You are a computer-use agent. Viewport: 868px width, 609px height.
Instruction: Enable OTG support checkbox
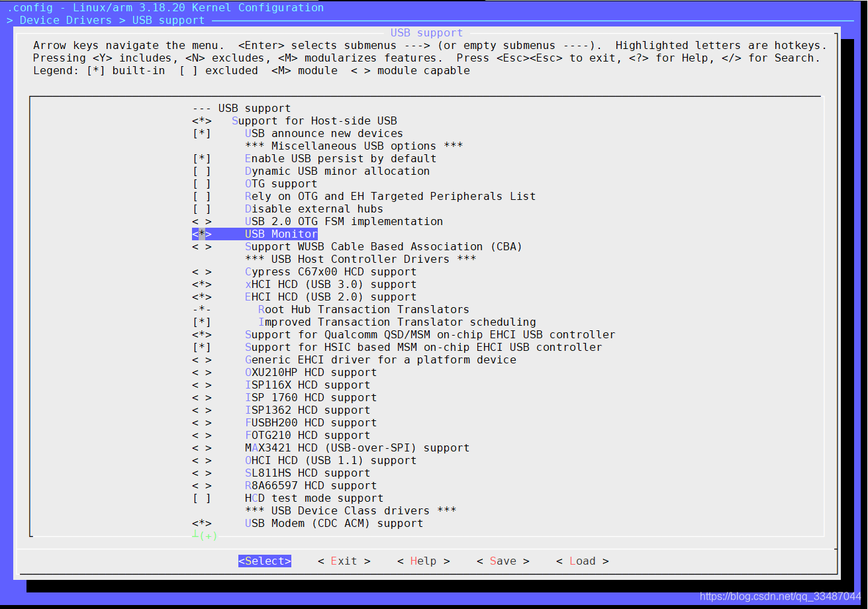202,184
